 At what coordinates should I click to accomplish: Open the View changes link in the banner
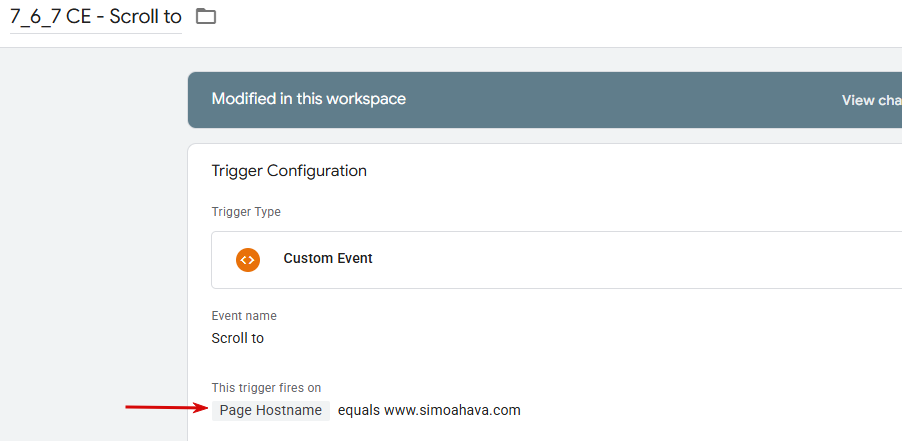coord(871,100)
